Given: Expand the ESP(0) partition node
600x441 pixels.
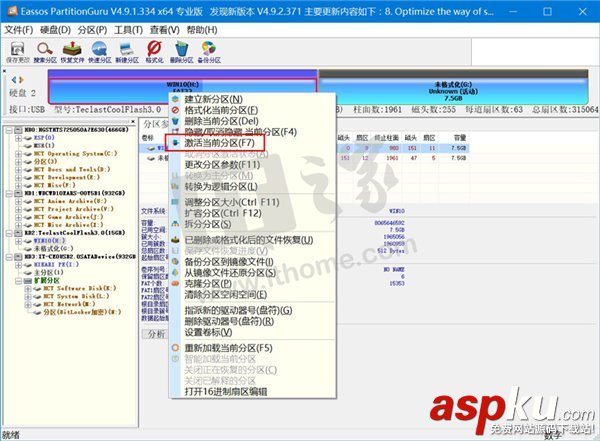Looking at the screenshot, I should coord(18,138).
